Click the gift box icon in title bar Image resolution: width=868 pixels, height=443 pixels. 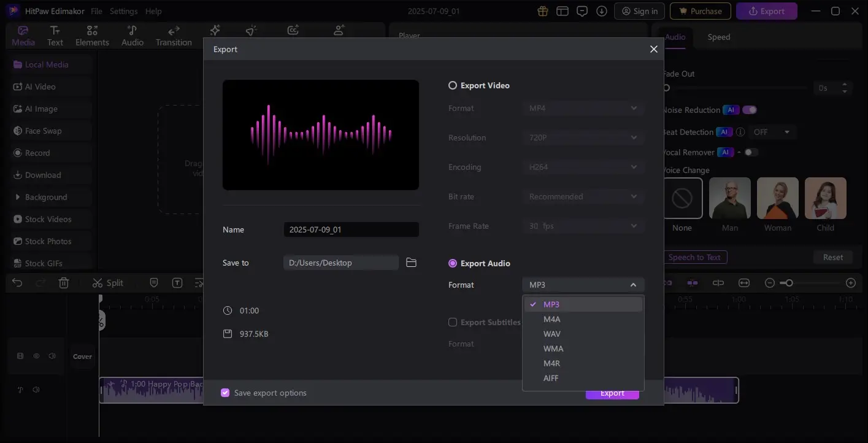[x=542, y=11]
